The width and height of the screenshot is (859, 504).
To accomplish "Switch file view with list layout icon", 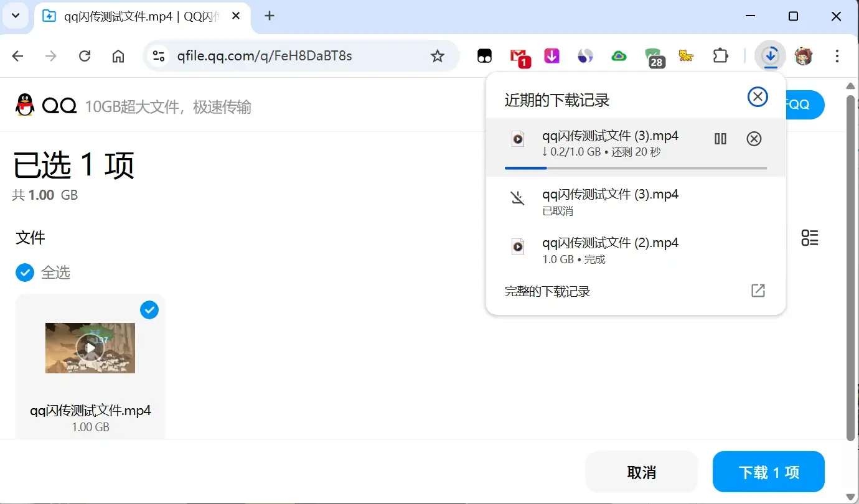I will coord(810,238).
